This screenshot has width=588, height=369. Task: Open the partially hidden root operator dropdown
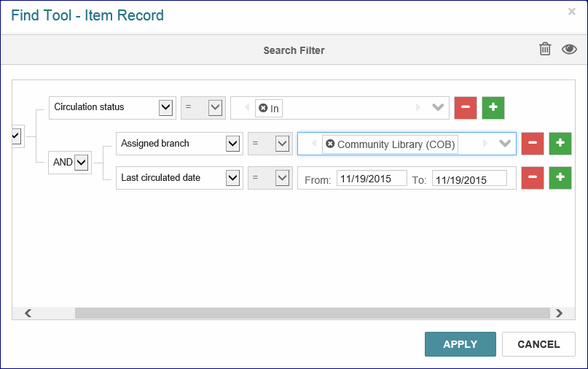(17, 136)
